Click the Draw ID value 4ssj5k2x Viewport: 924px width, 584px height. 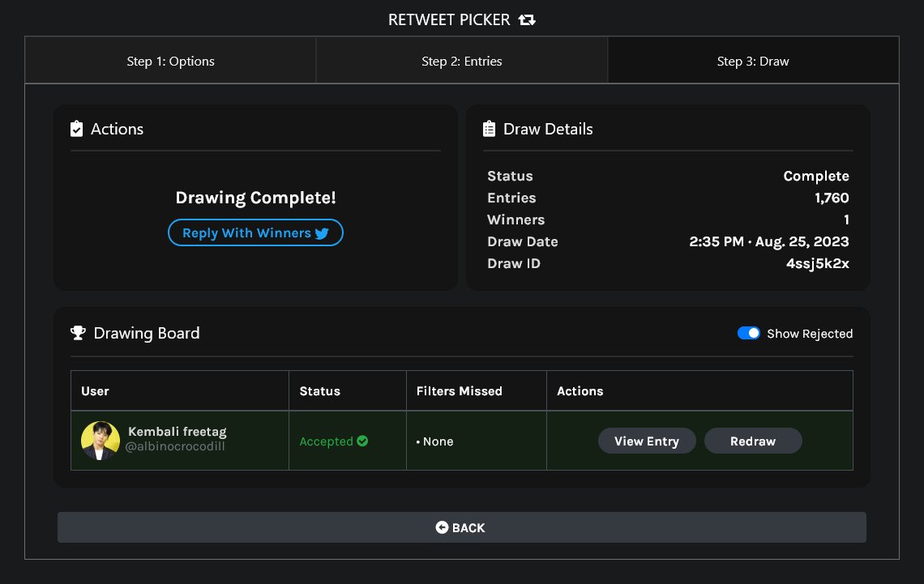click(817, 263)
